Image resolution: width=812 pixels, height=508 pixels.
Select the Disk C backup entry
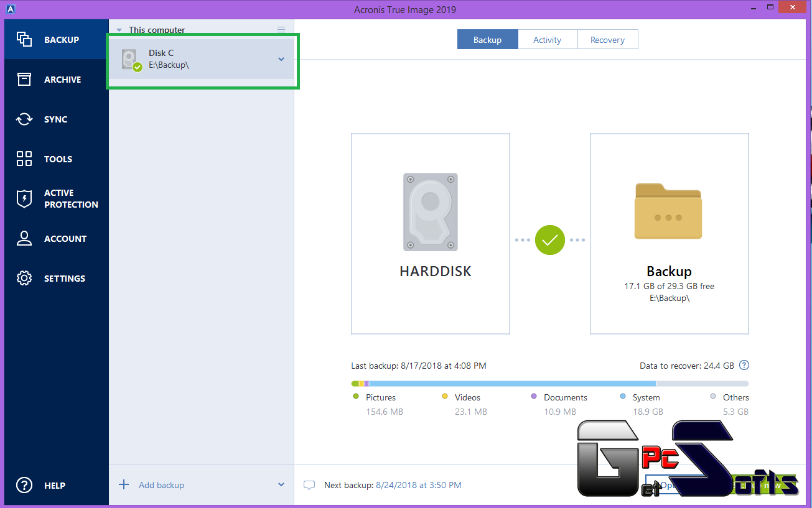point(201,59)
